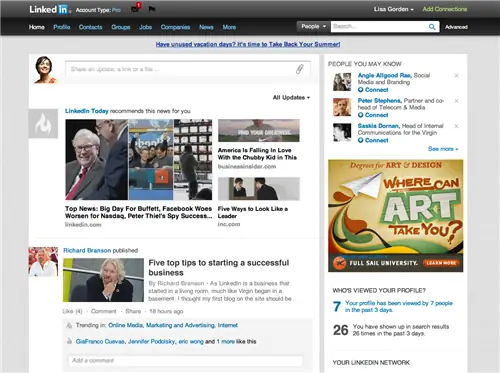
Task: Open Saskia Dornan's profile name
Action: (378, 126)
